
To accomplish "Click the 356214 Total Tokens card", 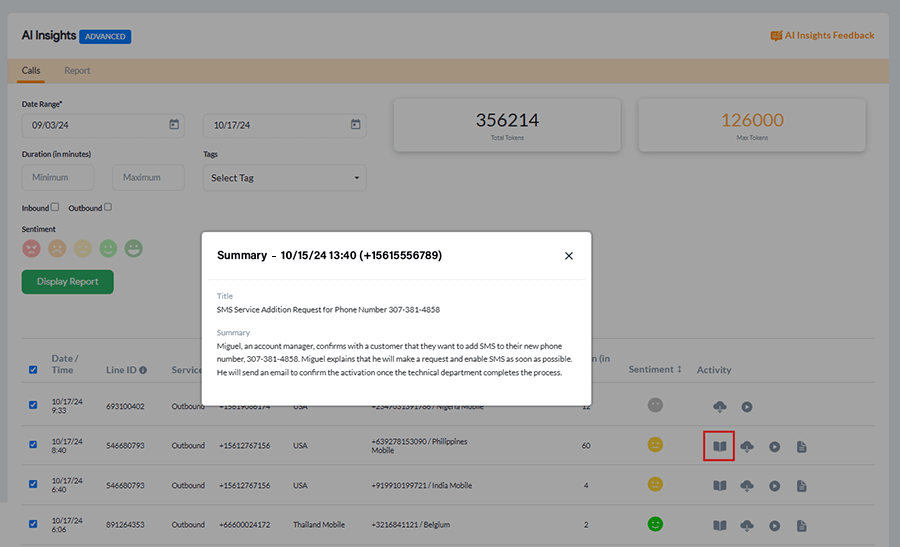I will 507,125.
